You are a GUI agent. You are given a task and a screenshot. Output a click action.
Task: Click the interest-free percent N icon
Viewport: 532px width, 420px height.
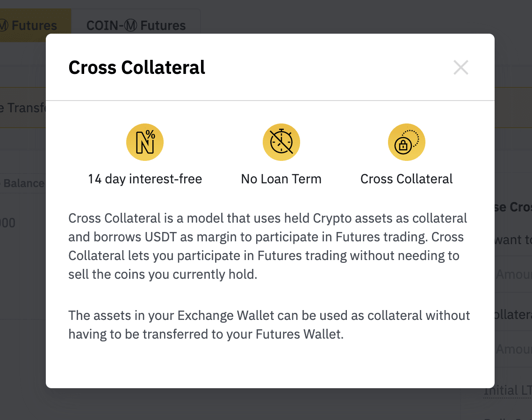click(145, 142)
